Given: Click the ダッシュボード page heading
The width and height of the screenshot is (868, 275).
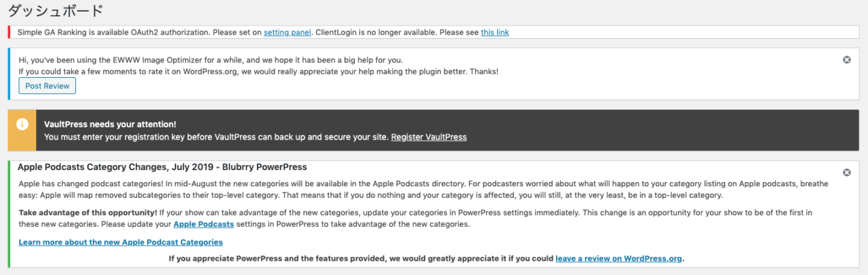Looking at the screenshot, I should click(55, 11).
